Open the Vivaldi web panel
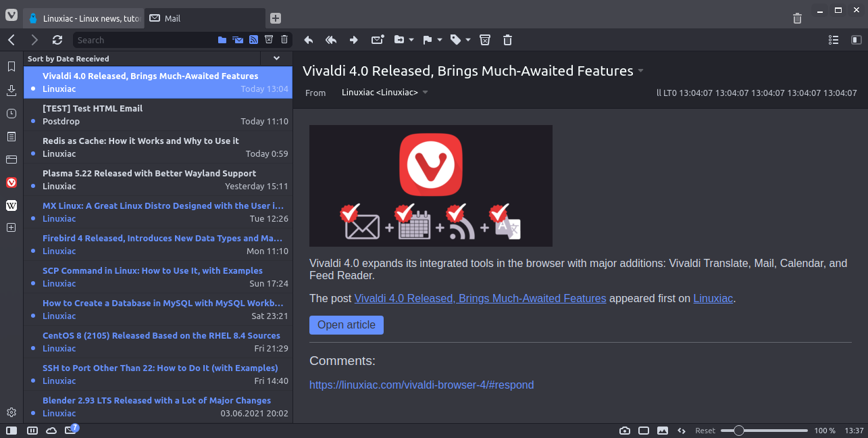868x438 pixels. click(x=11, y=182)
